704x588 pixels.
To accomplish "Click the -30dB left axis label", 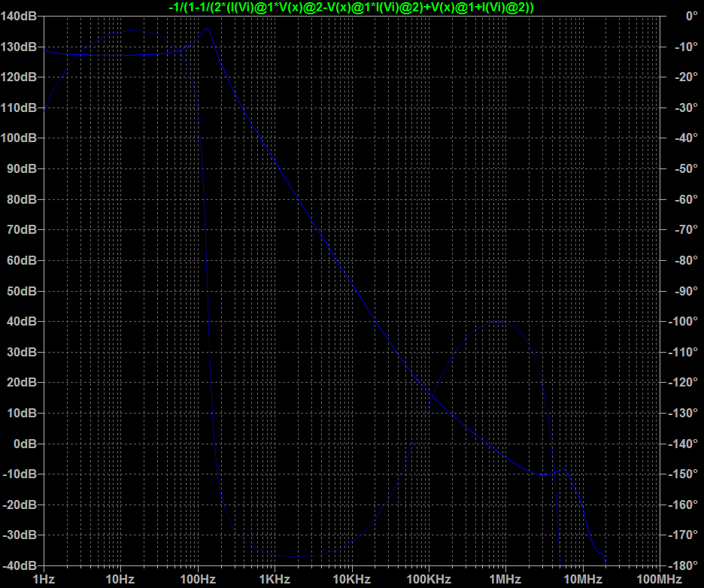I will click(x=20, y=535).
